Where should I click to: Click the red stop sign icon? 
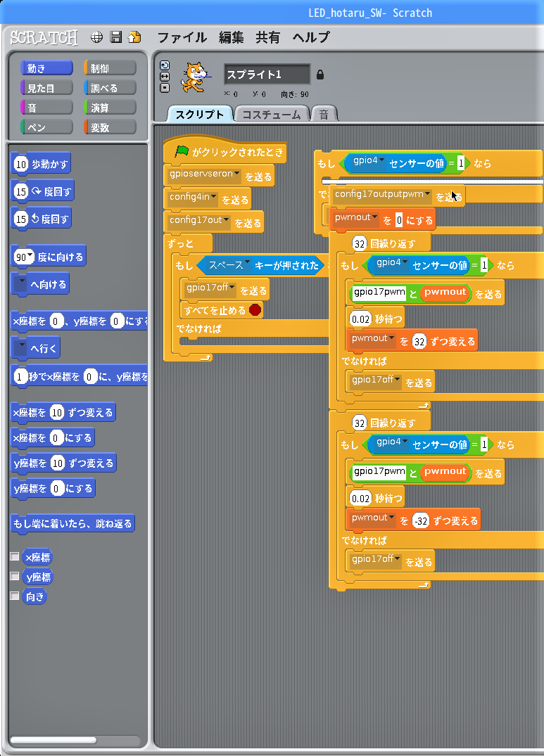(255, 310)
